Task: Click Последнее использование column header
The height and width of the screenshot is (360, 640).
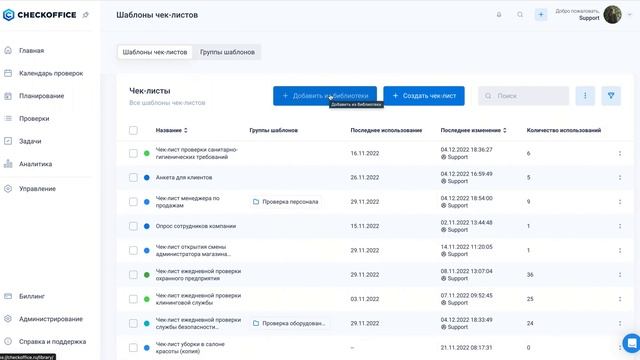Action: pos(386,131)
